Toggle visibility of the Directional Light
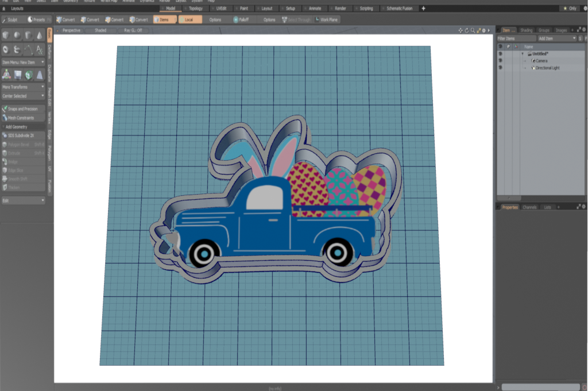Image resolution: width=588 pixels, height=391 pixels. tap(500, 68)
